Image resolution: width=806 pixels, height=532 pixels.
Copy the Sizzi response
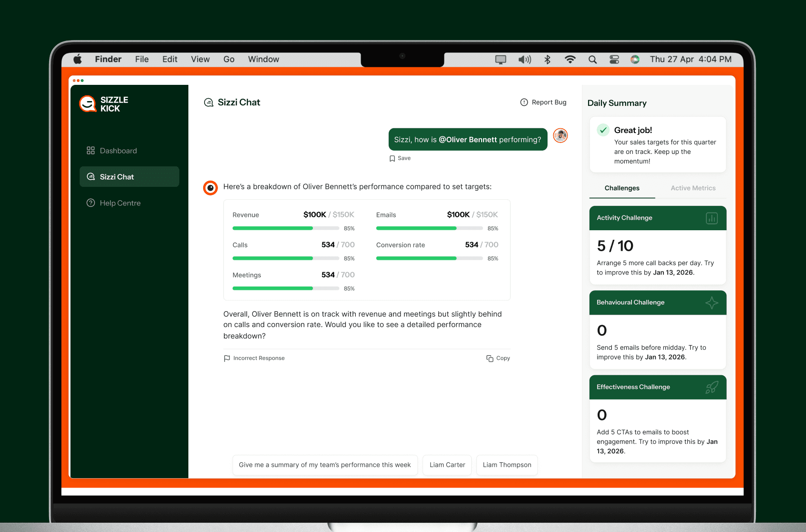pyautogui.click(x=498, y=358)
